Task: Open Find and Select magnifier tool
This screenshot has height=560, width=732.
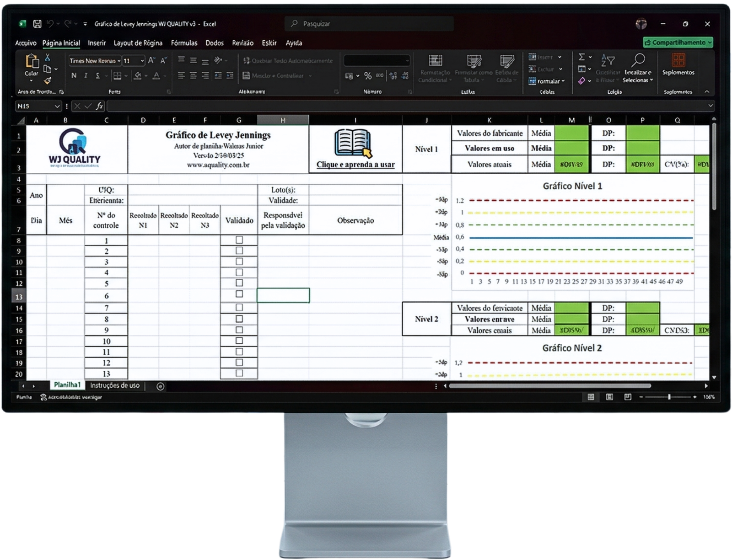Action: point(638,60)
